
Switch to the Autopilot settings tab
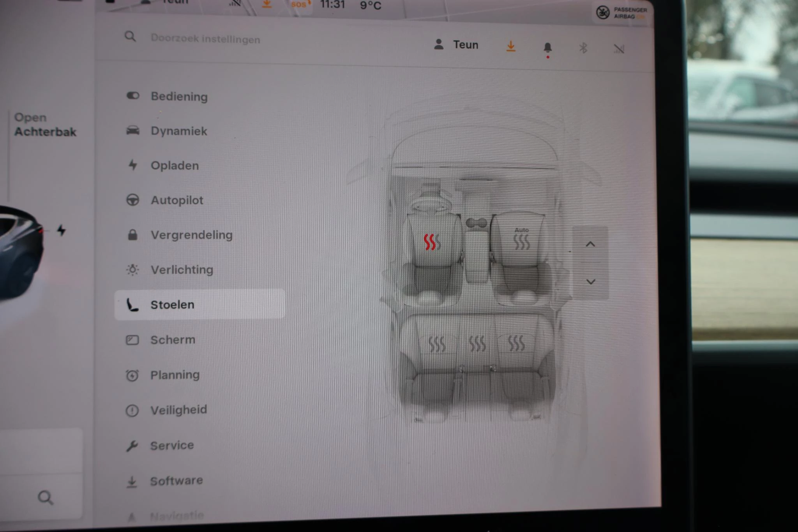[177, 200]
